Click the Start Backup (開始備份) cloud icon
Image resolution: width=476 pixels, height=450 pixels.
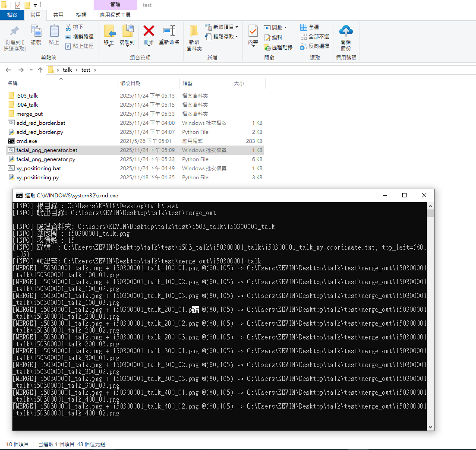pos(346,31)
